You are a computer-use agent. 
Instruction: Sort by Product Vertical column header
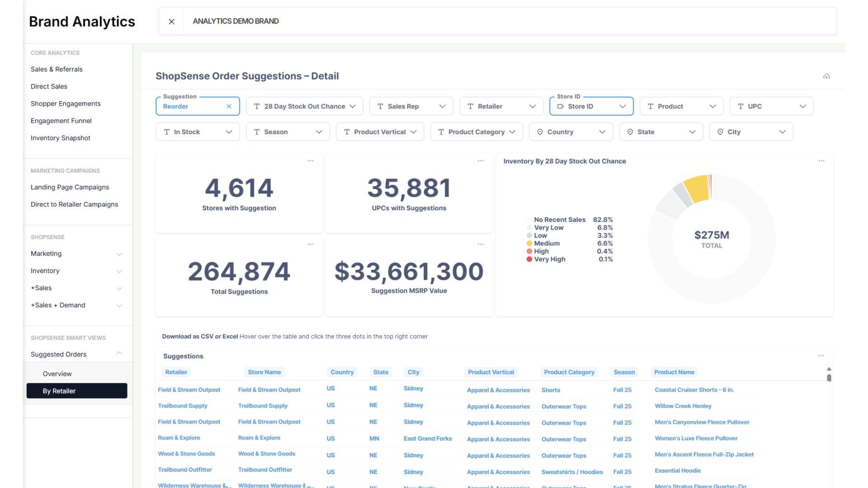tap(491, 372)
